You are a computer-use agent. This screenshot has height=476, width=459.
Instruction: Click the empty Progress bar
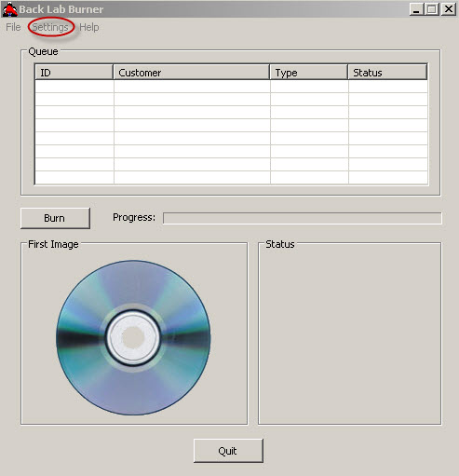tap(302, 218)
